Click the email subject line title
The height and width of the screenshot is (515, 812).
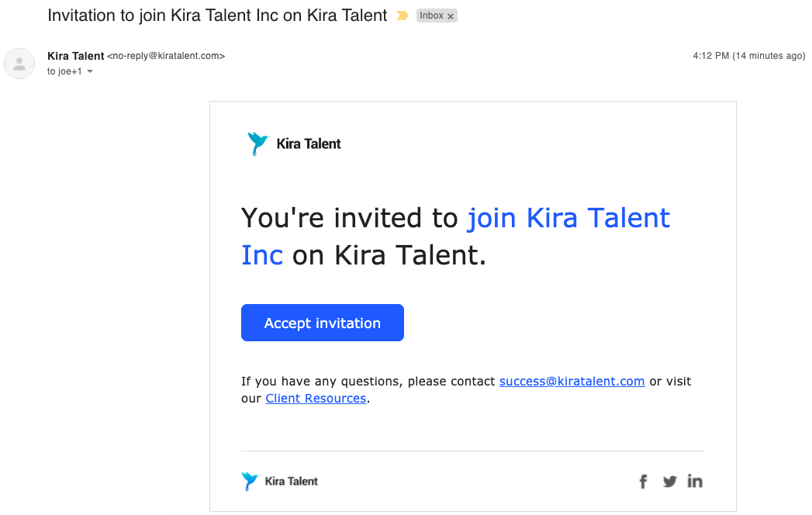pos(217,16)
